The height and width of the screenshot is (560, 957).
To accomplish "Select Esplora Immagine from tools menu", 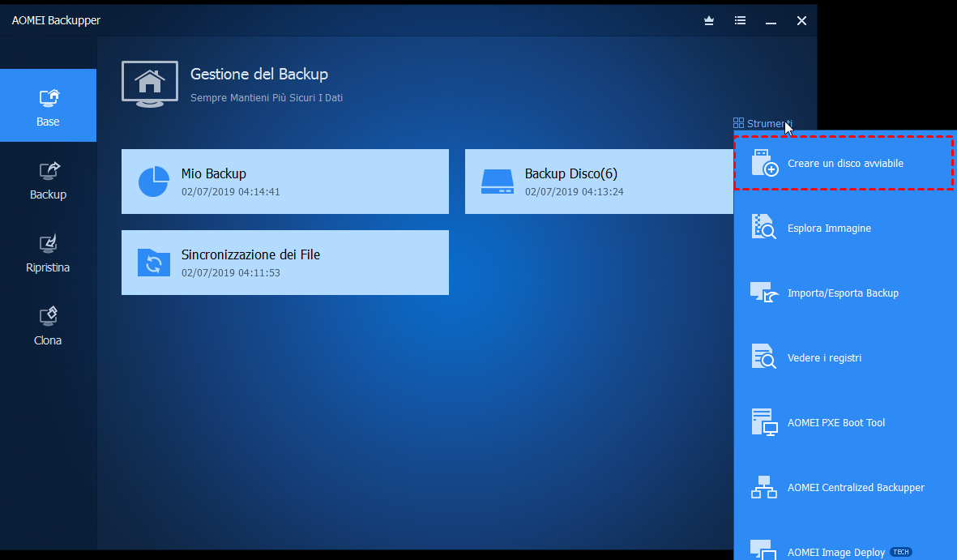I will (x=828, y=229).
